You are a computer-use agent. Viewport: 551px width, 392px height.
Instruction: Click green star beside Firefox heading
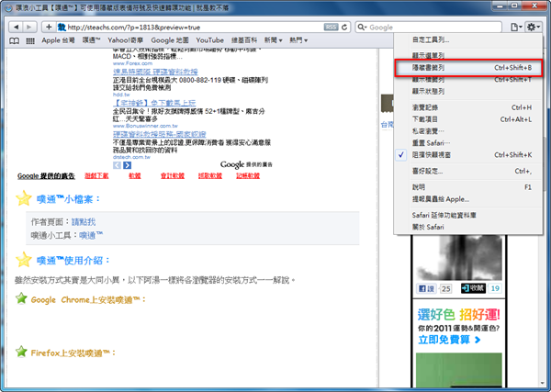coord(21,352)
